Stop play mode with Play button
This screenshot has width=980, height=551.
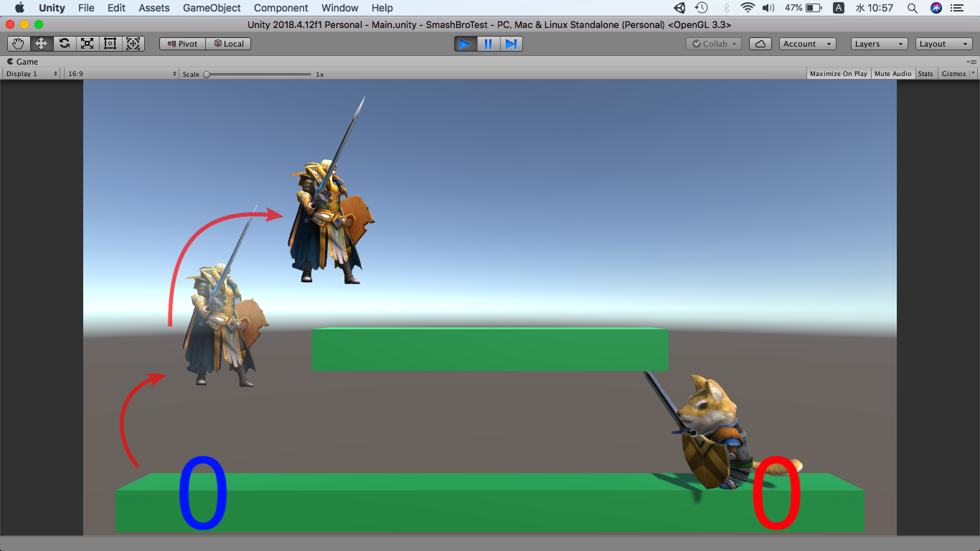click(465, 44)
